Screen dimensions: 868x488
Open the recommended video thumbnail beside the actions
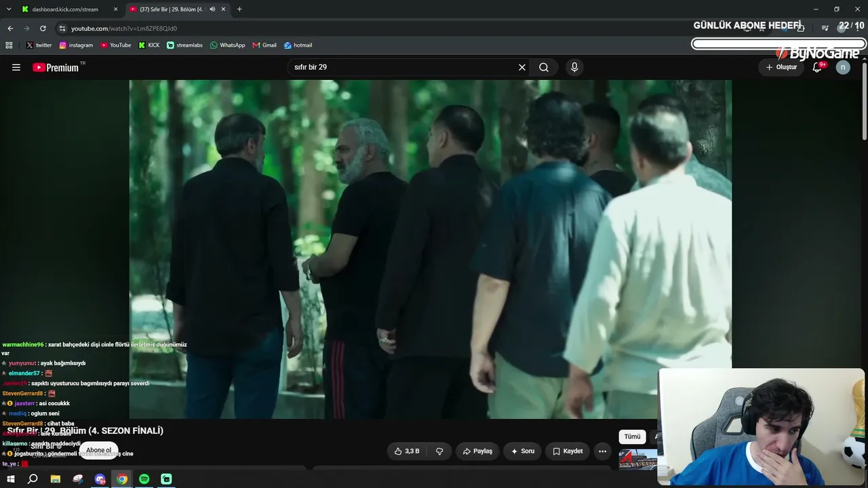pyautogui.click(x=638, y=459)
